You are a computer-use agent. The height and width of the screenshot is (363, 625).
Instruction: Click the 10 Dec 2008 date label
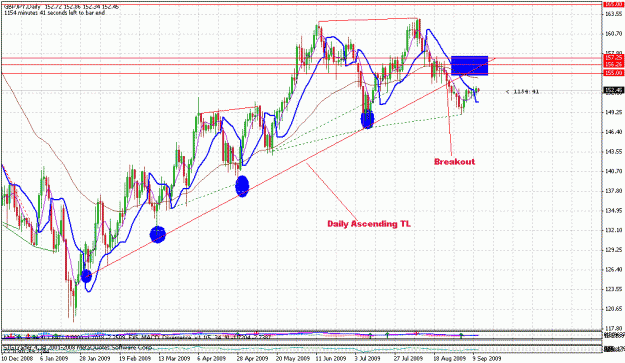[17, 359]
